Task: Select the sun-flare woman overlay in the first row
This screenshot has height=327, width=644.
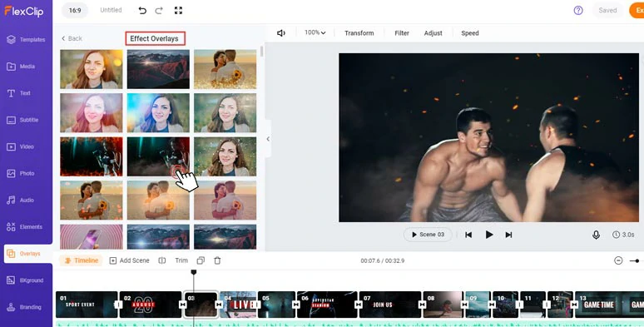Action: [92, 69]
